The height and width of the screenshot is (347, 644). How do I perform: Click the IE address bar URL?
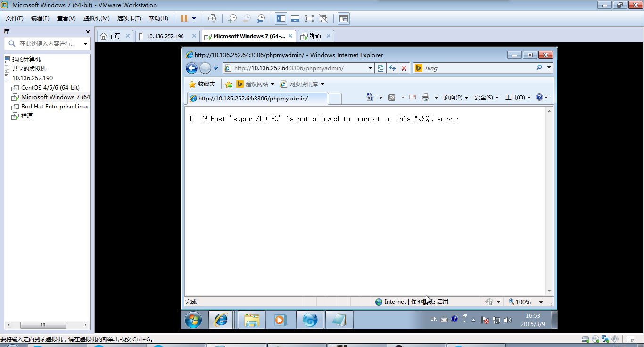coord(289,68)
